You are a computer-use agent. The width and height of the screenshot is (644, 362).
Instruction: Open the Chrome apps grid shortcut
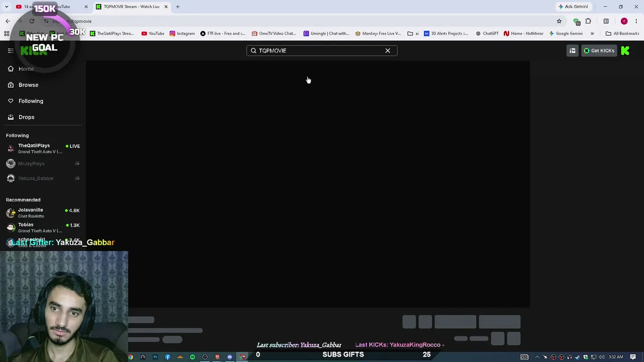click(7, 34)
